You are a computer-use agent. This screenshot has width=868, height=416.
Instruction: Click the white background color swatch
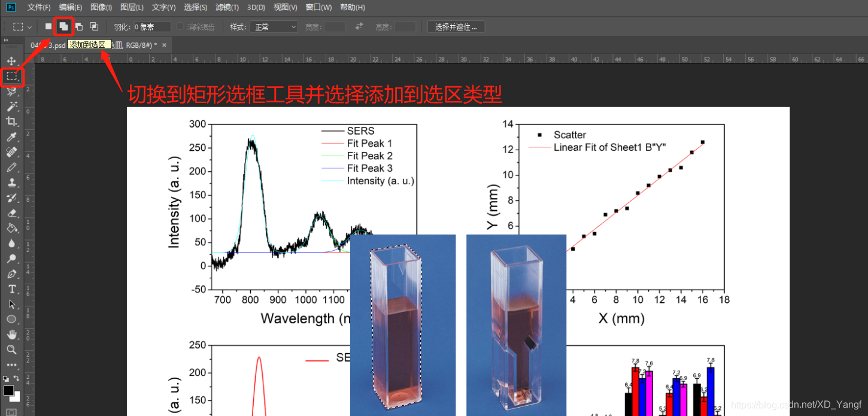[x=16, y=397]
